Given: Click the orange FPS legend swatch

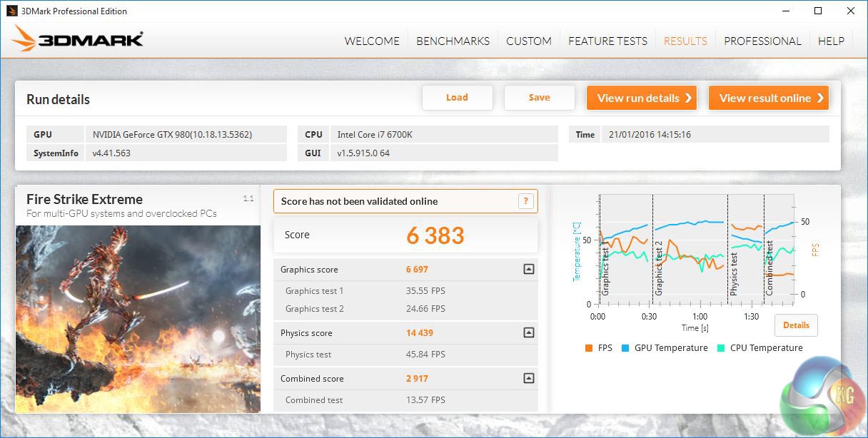Looking at the screenshot, I should [x=589, y=348].
